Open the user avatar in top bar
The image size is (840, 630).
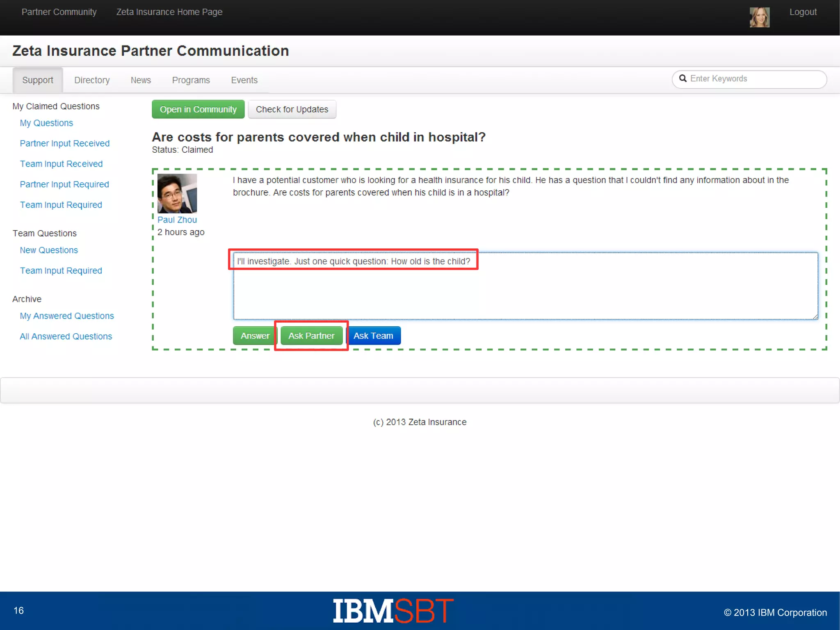[760, 17]
